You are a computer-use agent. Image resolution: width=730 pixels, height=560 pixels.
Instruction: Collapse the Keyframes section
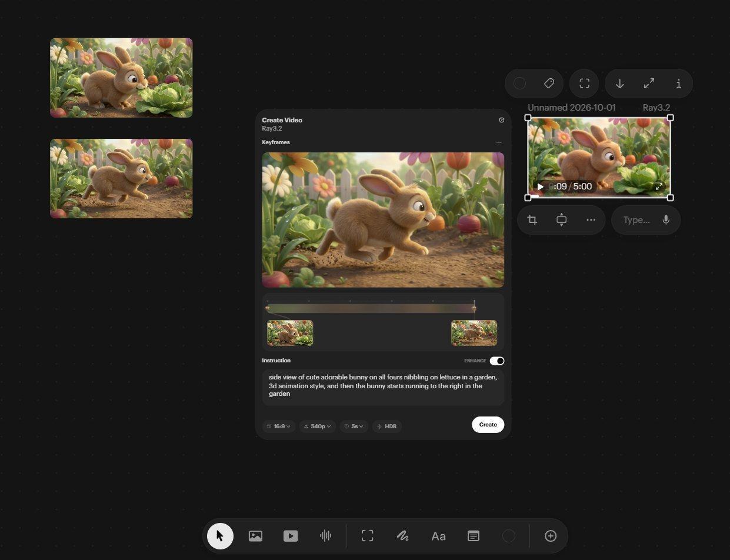pos(499,142)
